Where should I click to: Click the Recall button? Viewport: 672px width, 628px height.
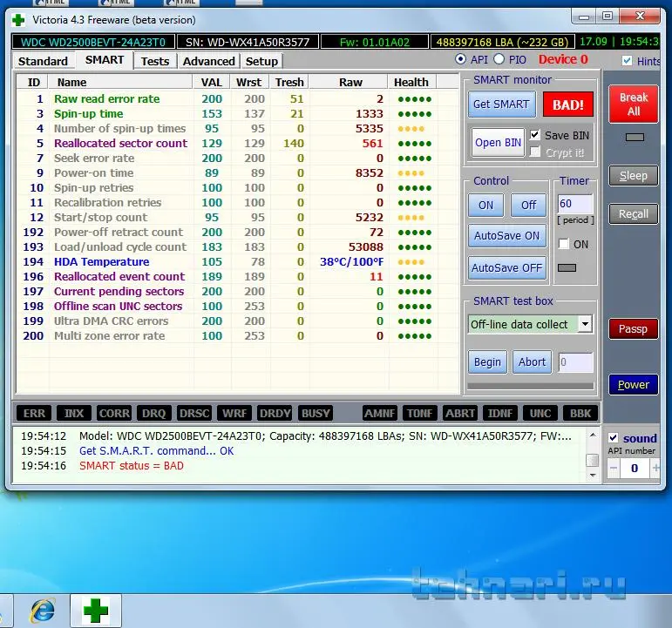[x=634, y=213]
